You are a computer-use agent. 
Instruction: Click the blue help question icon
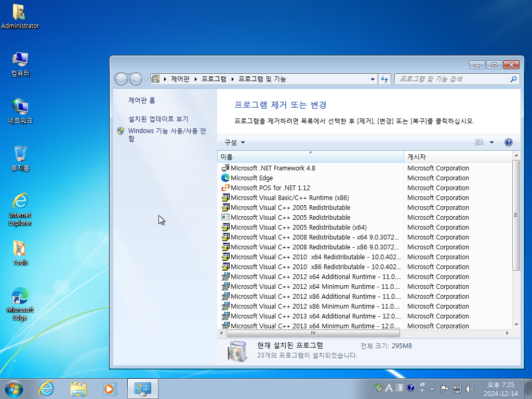[x=508, y=142]
